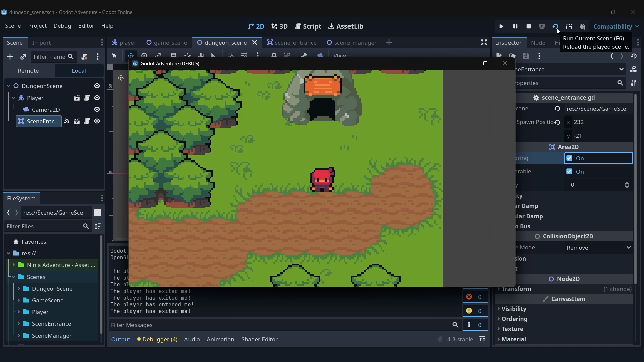Viewport: 644px width, 362px height.
Task: Reload the played scene icon
Action: 555,26
